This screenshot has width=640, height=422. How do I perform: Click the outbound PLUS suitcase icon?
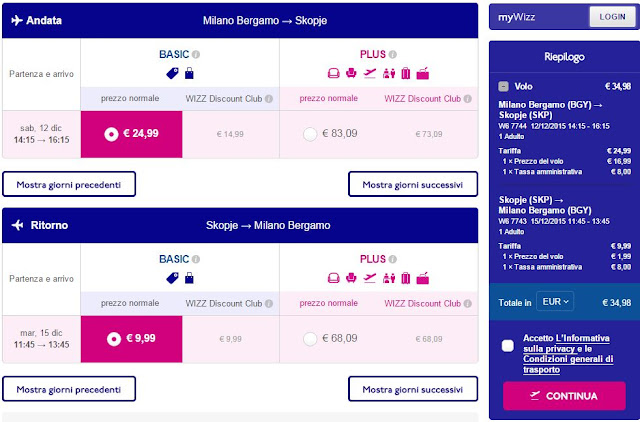405,73
